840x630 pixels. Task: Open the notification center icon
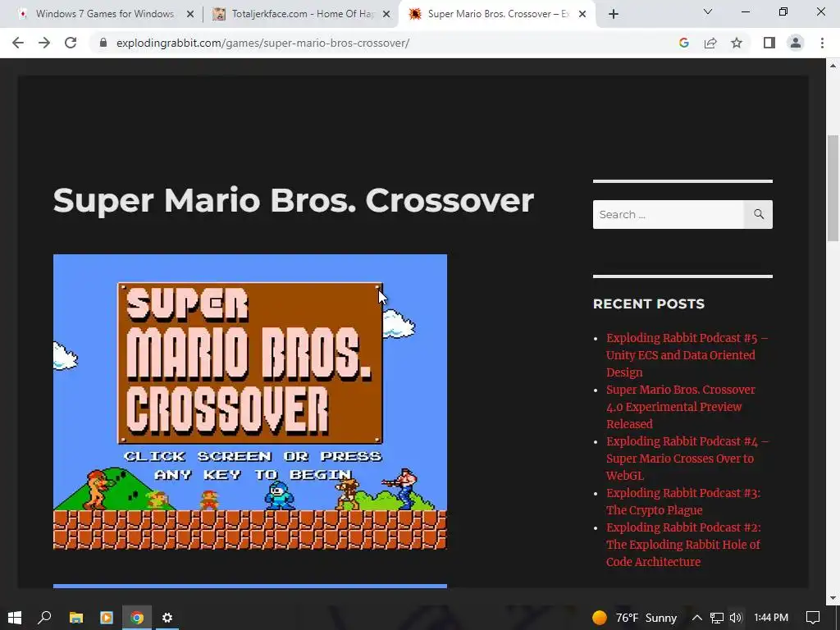click(x=813, y=618)
